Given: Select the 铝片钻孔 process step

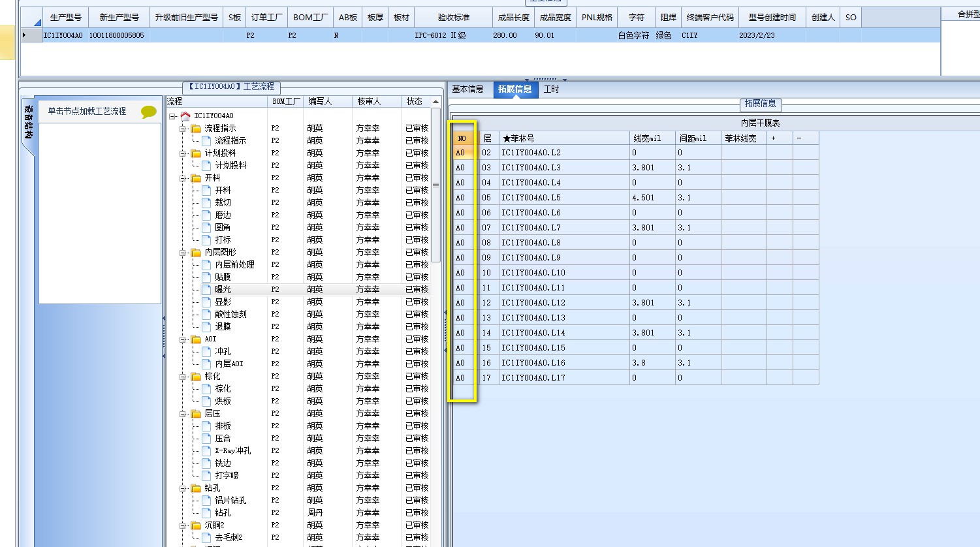Looking at the screenshot, I should point(230,501).
